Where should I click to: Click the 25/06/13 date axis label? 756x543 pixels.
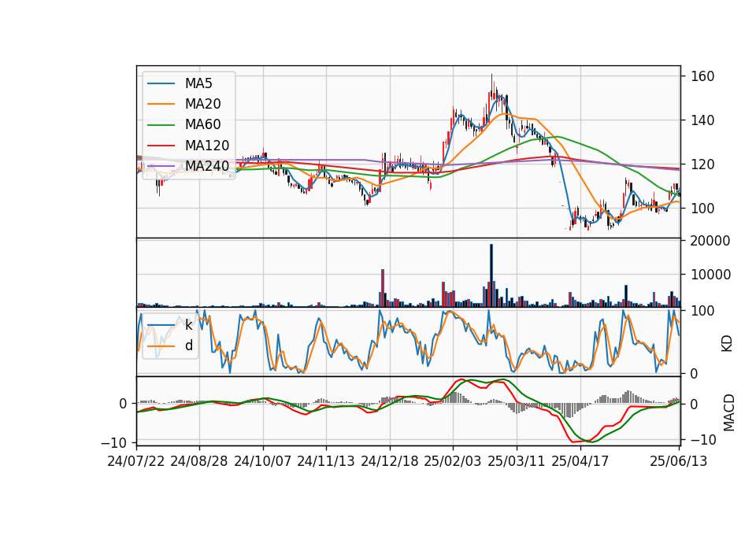(x=679, y=461)
